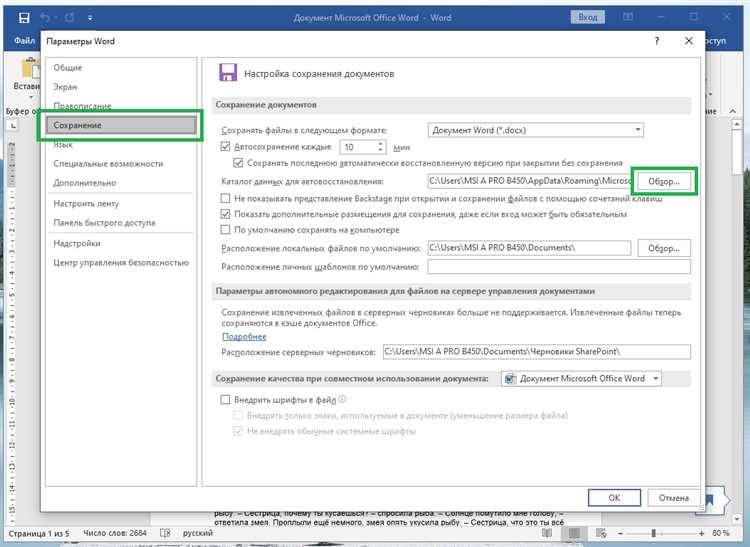Viewport: 750px width, 547px height.
Task: Switch to Web Layout view in the status bar
Action: pyautogui.click(x=601, y=533)
